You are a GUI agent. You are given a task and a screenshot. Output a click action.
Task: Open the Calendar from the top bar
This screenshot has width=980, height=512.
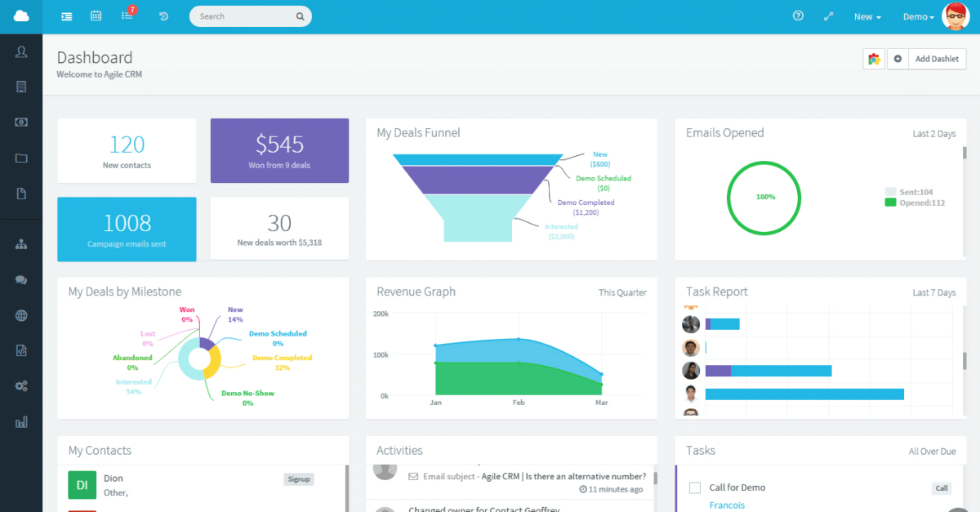point(96,16)
